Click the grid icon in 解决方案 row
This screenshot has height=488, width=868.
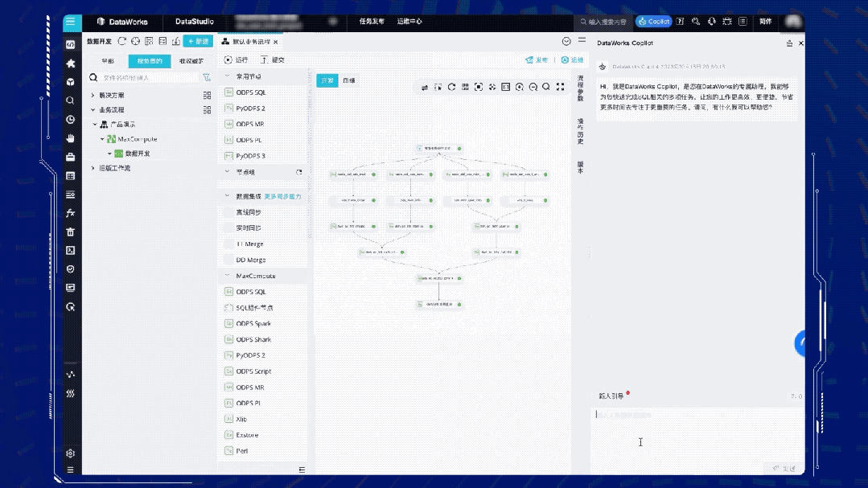207,95
